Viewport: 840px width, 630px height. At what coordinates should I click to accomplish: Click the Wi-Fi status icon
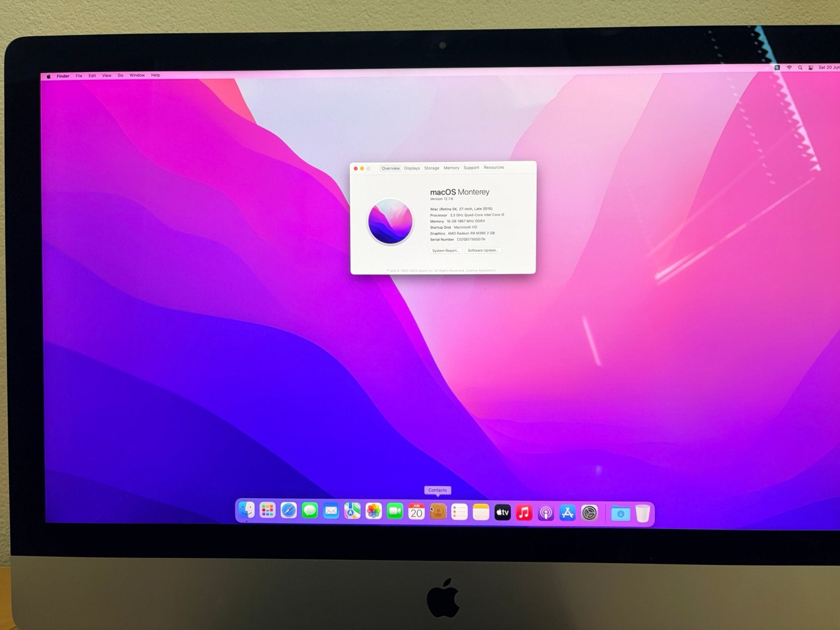(x=789, y=68)
